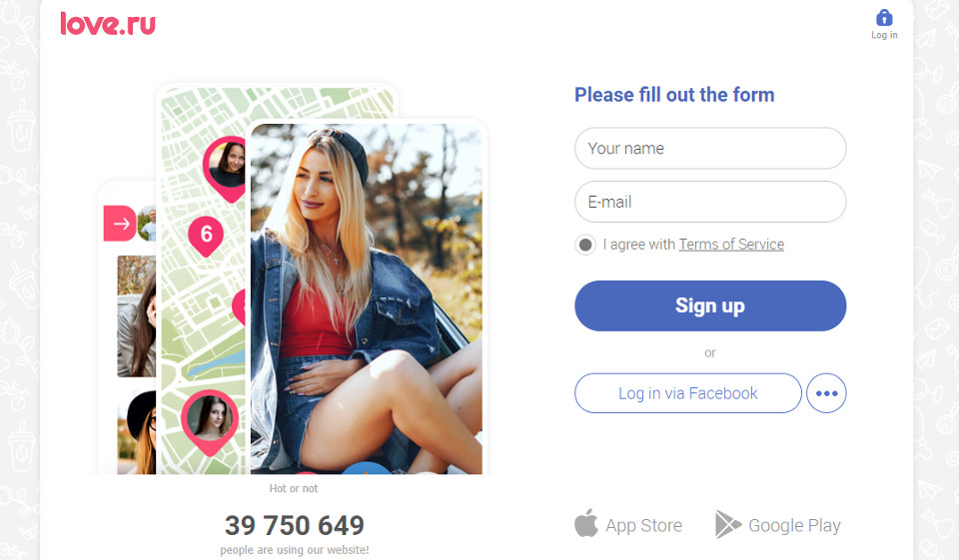Click the Apple App Store icon

point(586,523)
